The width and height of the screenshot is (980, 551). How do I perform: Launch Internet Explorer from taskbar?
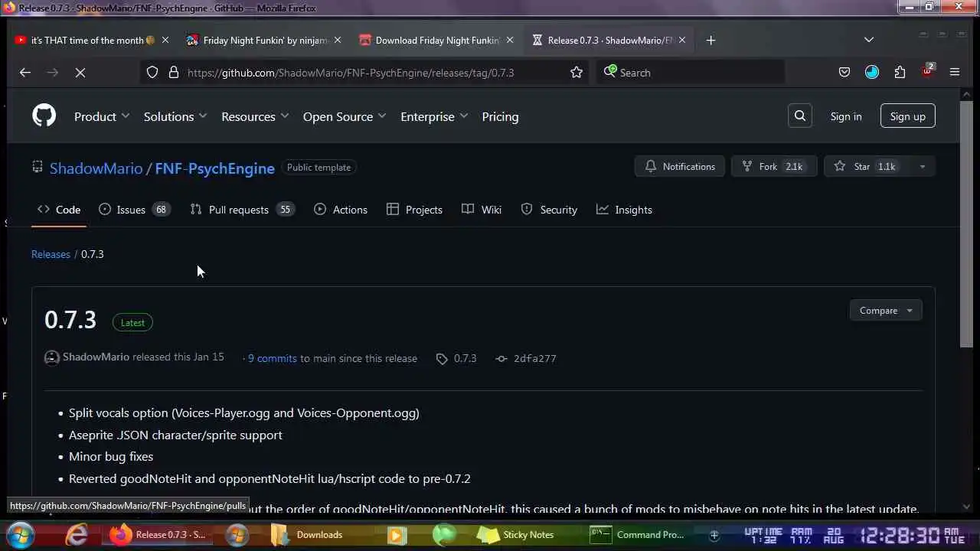point(77,534)
